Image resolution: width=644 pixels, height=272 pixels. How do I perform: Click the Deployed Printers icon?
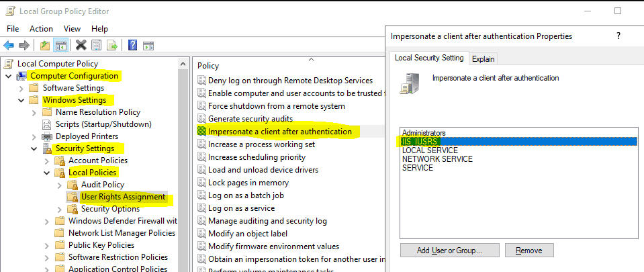[x=48, y=136]
